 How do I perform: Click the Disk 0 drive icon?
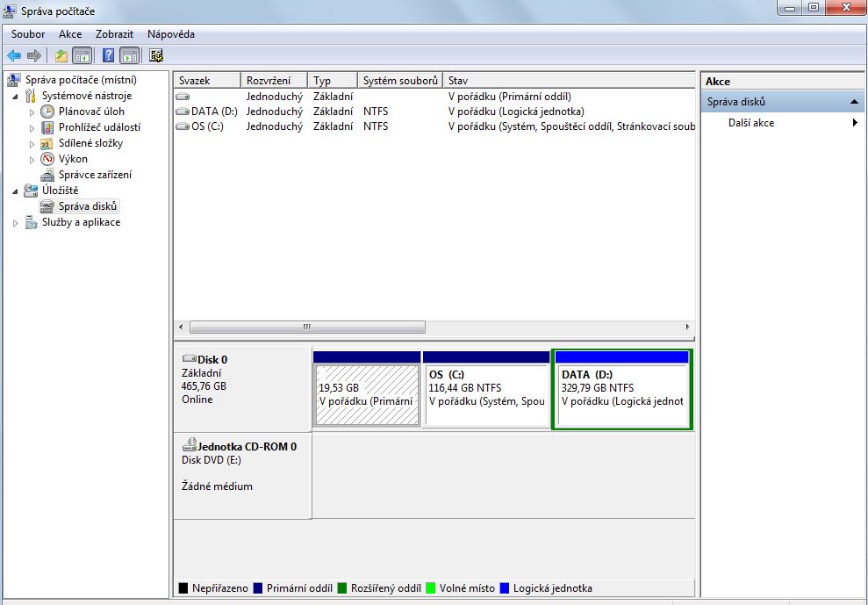coord(189,359)
